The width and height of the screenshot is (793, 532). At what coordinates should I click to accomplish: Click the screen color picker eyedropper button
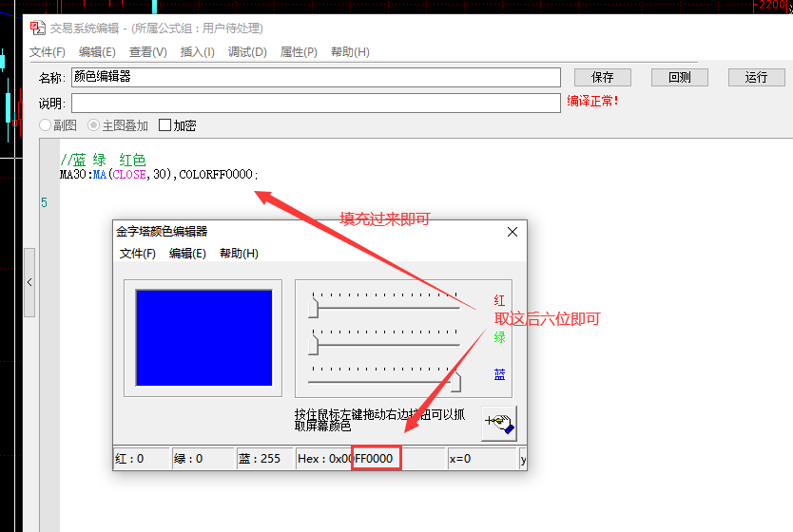[x=498, y=423]
